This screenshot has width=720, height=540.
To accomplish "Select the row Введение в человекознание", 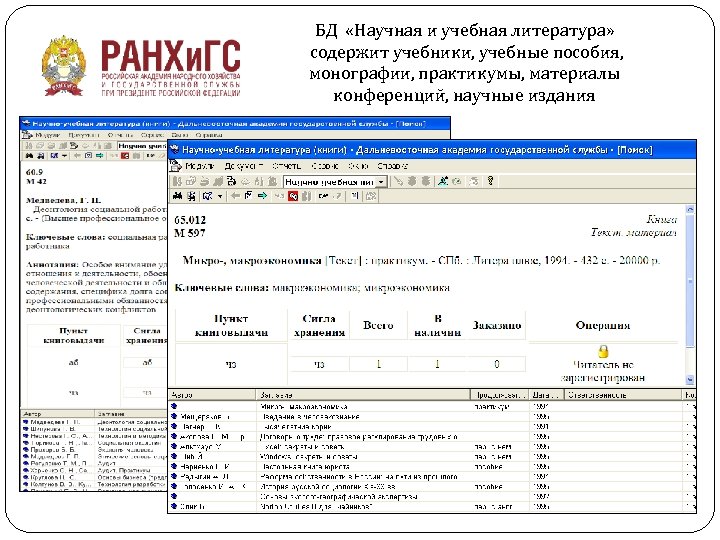I will (432, 416).
